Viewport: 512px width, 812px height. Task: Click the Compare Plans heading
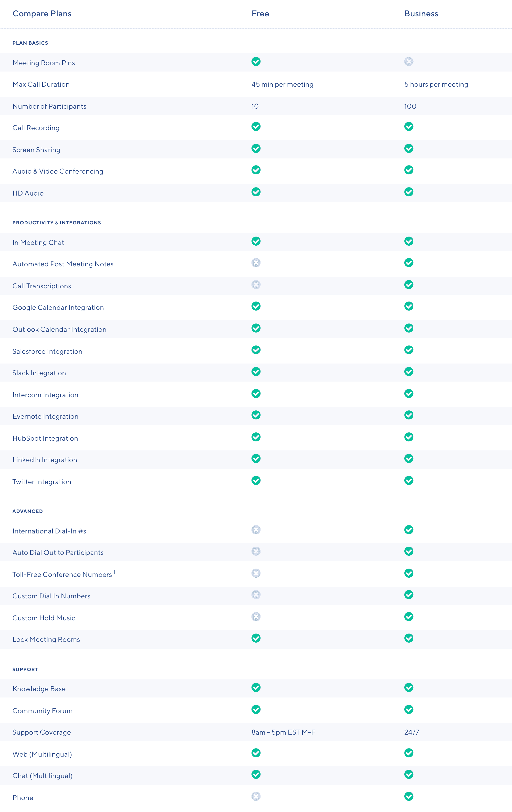(42, 14)
